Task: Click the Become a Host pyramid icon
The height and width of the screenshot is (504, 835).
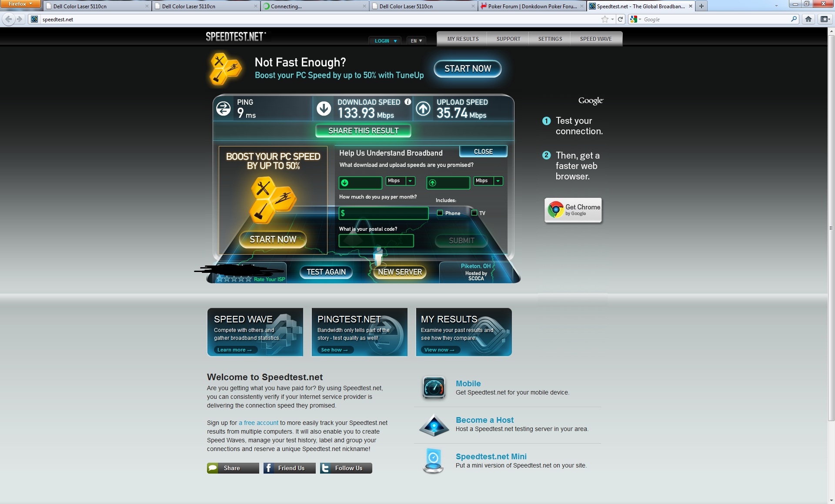Action: 434,425
